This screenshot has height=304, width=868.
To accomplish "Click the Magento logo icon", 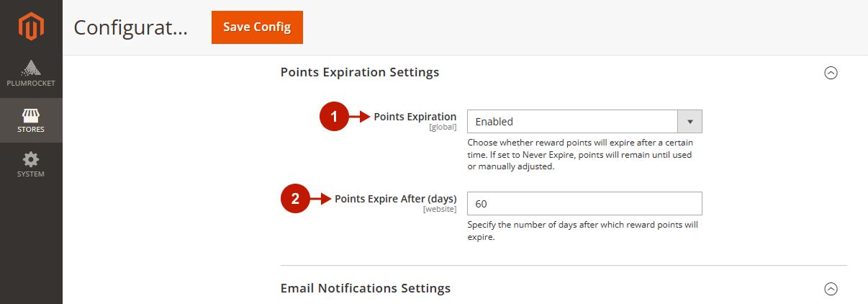I will coord(31,27).
